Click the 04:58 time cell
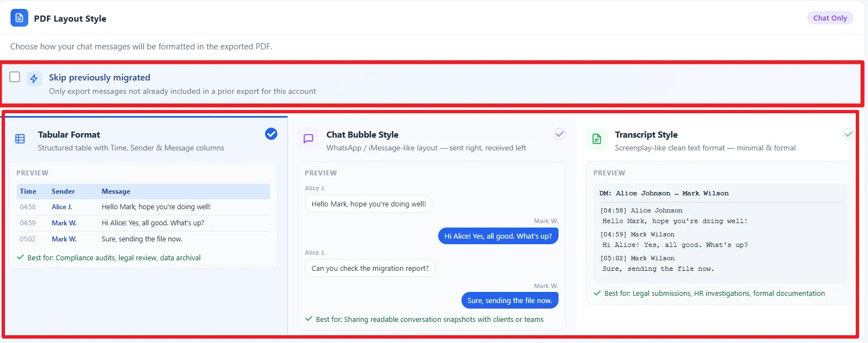The image size is (868, 343). click(28, 207)
